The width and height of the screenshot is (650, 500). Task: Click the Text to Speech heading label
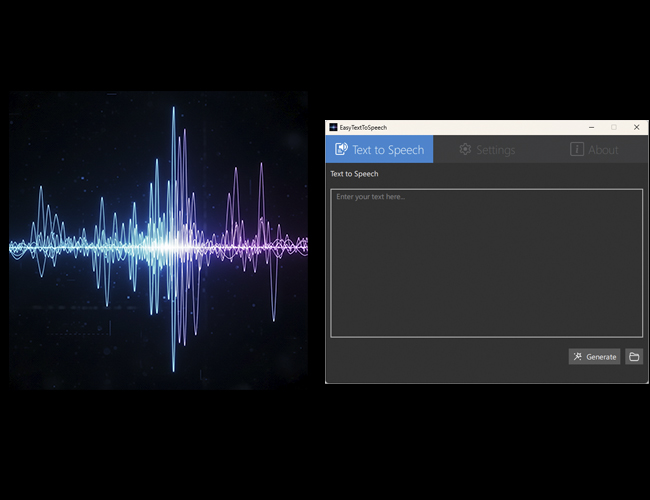(x=354, y=174)
